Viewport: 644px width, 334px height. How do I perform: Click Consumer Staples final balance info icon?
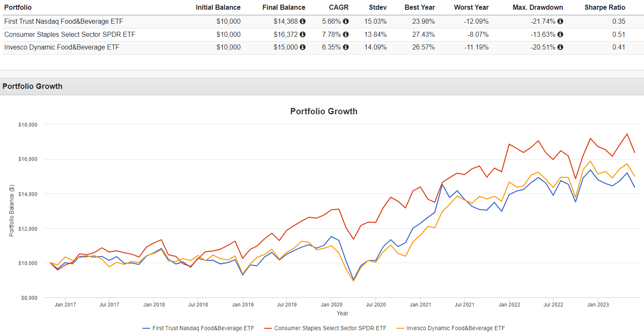[302, 34]
